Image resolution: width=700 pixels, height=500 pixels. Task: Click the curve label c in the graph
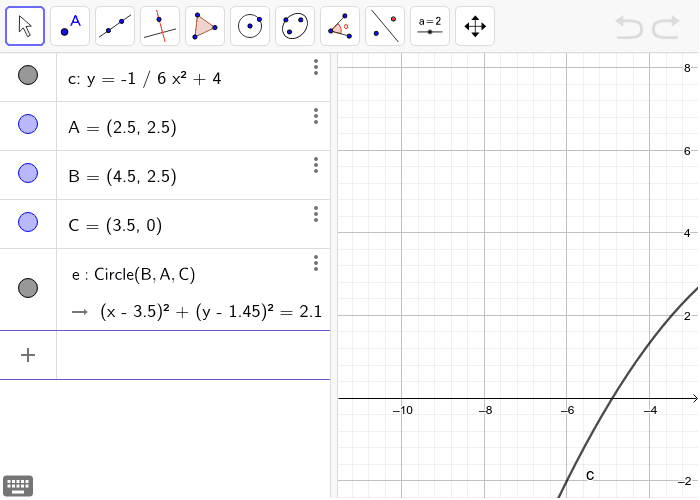pyautogui.click(x=590, y=476)
